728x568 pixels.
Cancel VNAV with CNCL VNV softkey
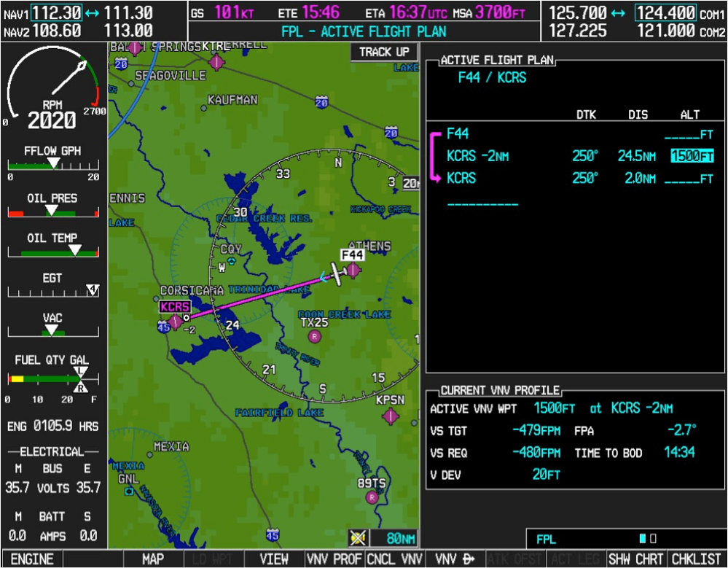[x=395, y=559]
